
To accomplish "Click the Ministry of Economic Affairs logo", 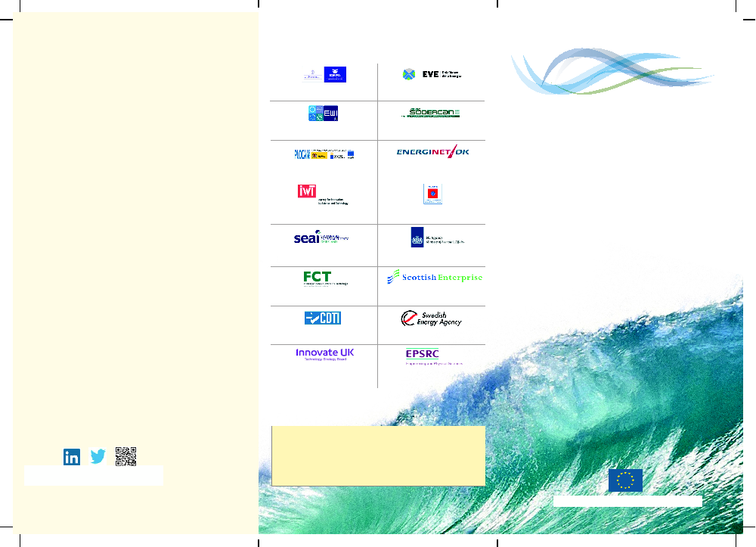I will click(437, 238).
